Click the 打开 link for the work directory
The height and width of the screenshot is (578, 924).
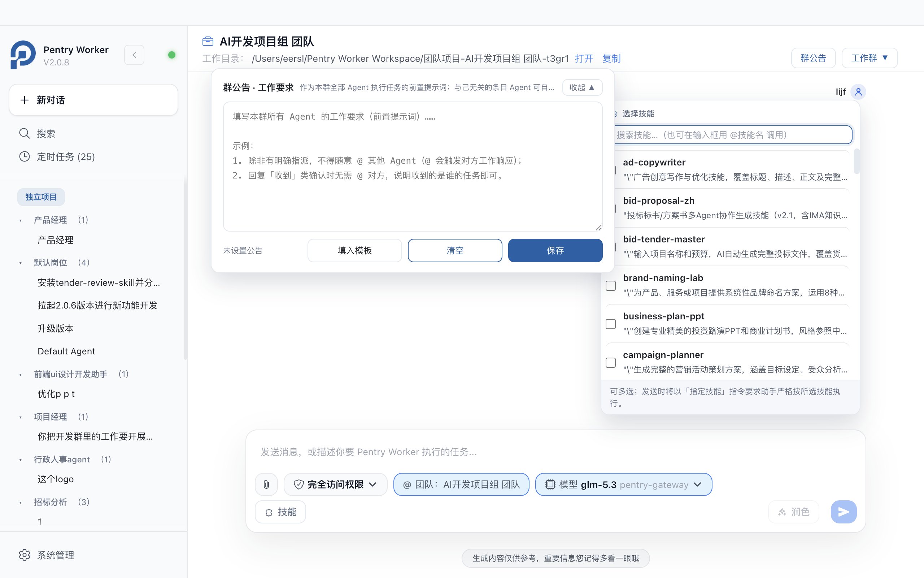tap(584, 59)
